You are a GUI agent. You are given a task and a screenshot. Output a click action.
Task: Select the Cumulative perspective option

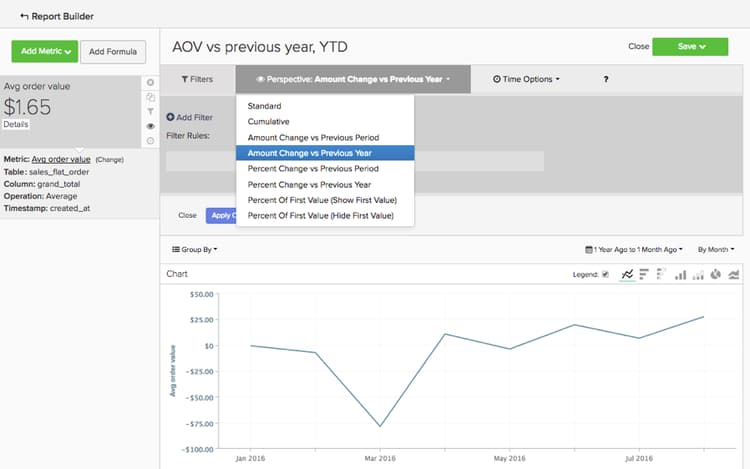[270, 121]
